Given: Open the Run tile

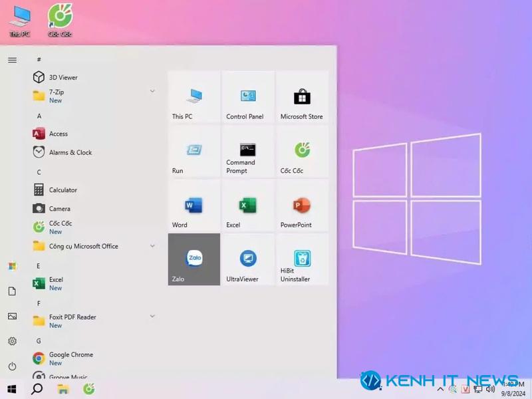Looking at the screenshot, I should (194, 151).
